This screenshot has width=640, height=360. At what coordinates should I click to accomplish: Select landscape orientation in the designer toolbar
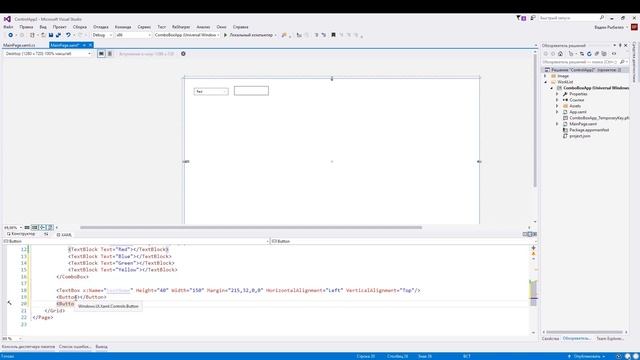[x=101, y=53]
